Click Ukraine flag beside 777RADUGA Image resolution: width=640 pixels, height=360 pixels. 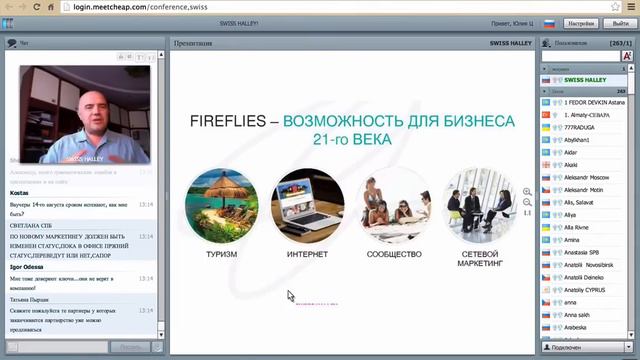546,127
